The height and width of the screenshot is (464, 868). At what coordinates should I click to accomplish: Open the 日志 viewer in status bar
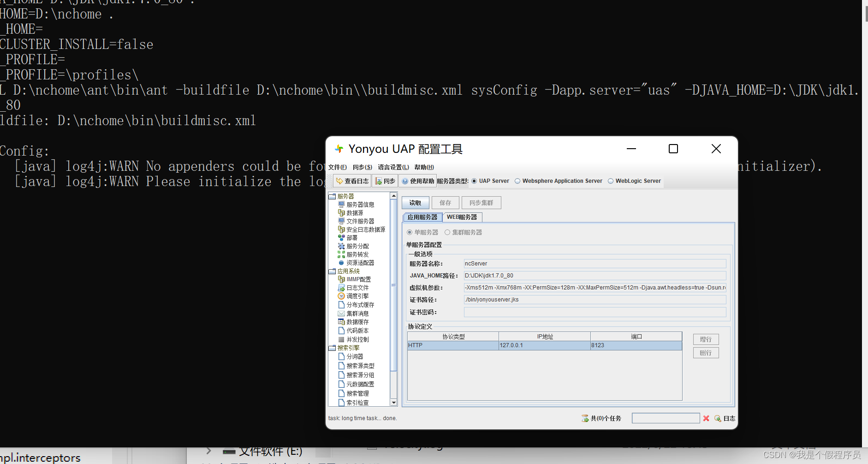point(725,418)
